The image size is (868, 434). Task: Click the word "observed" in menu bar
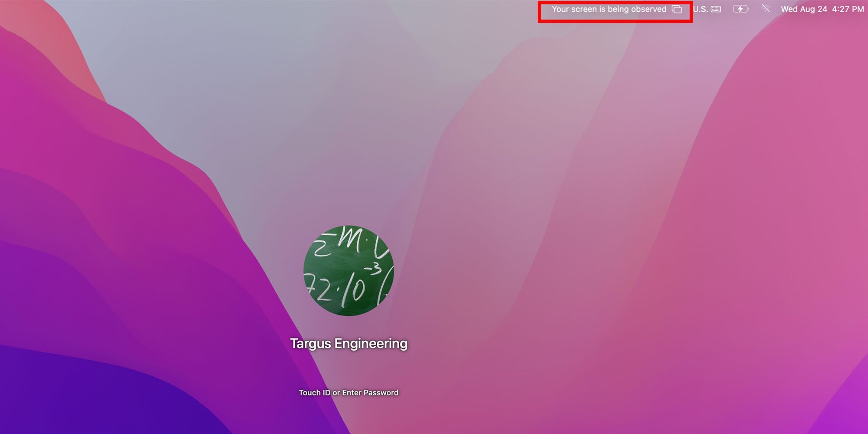click(x=648, y=9)
